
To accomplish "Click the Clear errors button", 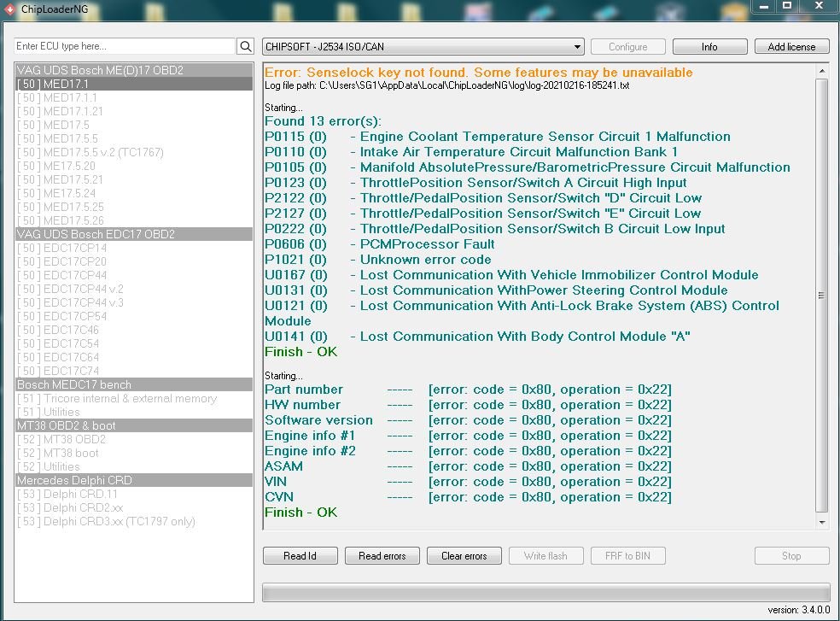I will click(x=464, y=556).
